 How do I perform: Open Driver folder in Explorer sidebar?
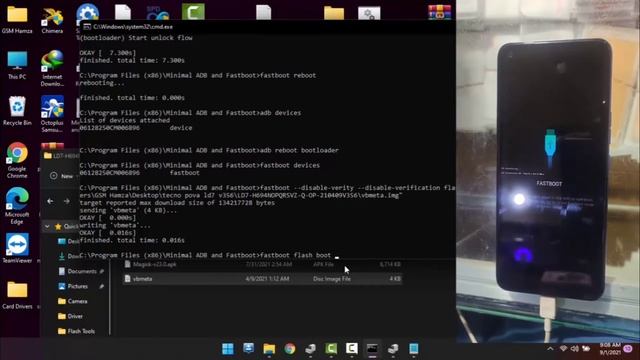click(70, 316)
